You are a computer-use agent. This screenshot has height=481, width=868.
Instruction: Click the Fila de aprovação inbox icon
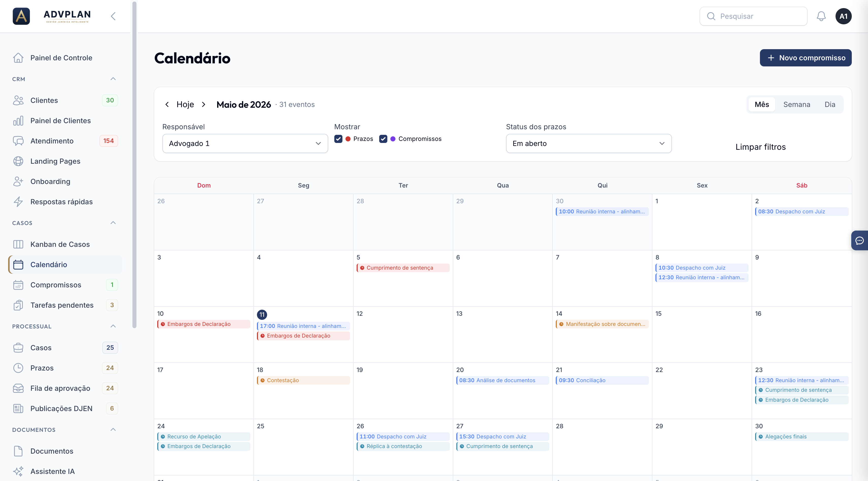(18, 388)
